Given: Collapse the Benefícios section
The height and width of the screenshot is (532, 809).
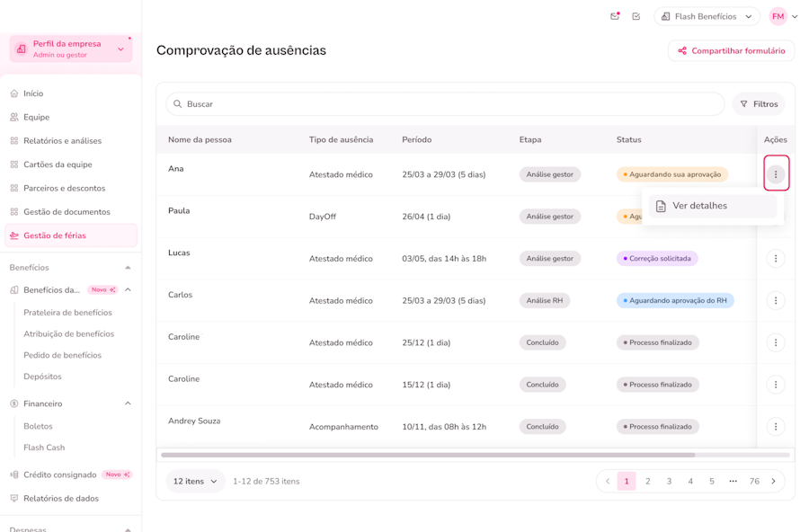Looking at the screenshot, I should point(128,267).
